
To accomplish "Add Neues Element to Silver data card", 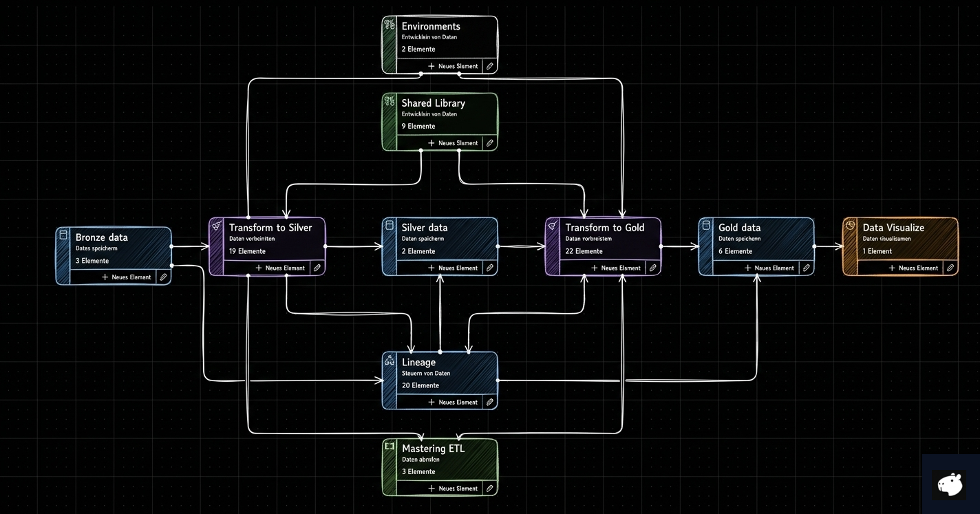I will [453, 268].
